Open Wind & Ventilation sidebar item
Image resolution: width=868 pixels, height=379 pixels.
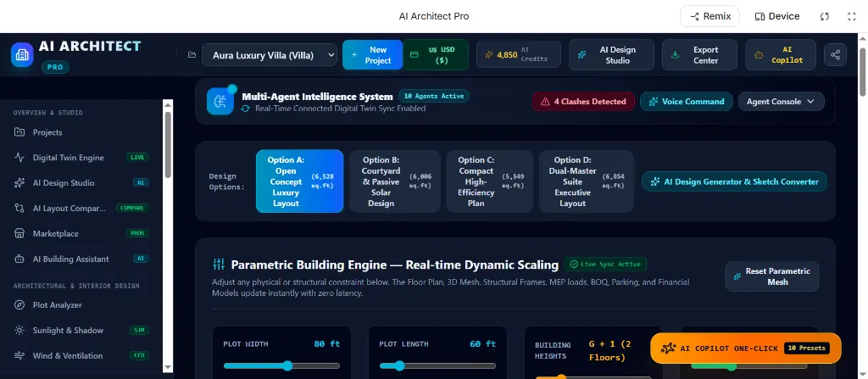82,356
